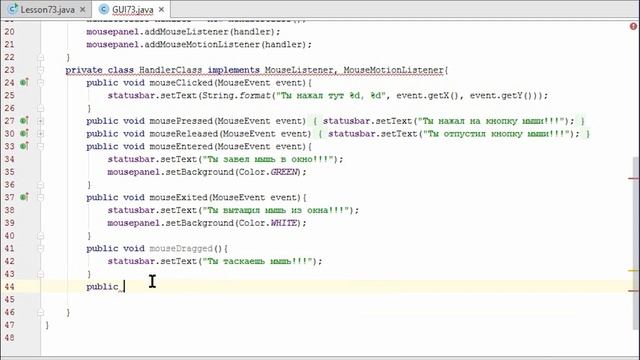Expand the collapsed body text of mousePressed
Screen dimensions: 640x360
449,121
